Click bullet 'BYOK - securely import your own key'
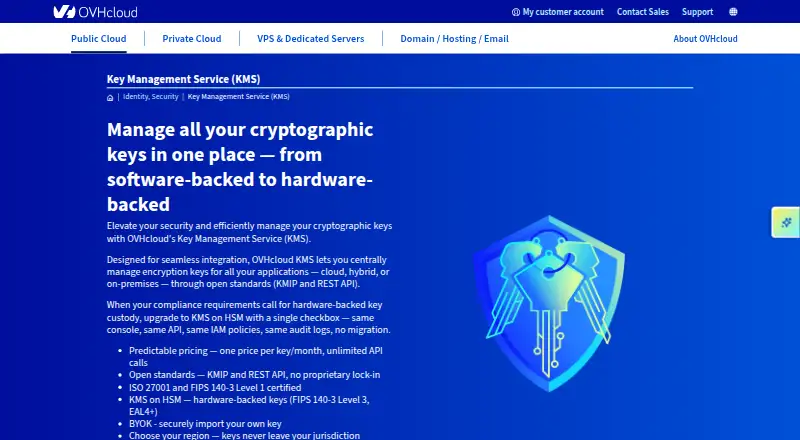Viewport: 800px width, 440px height. pos(205,424)
